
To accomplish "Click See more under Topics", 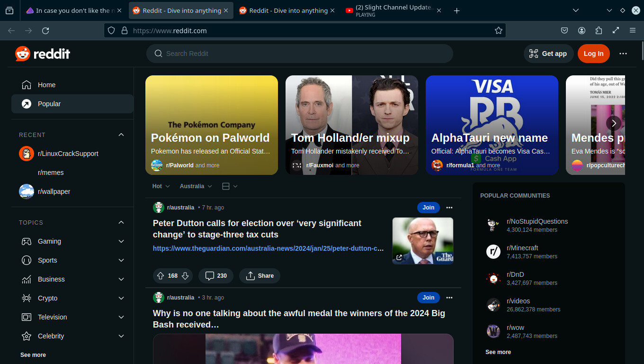I will (x=33, y=355).
